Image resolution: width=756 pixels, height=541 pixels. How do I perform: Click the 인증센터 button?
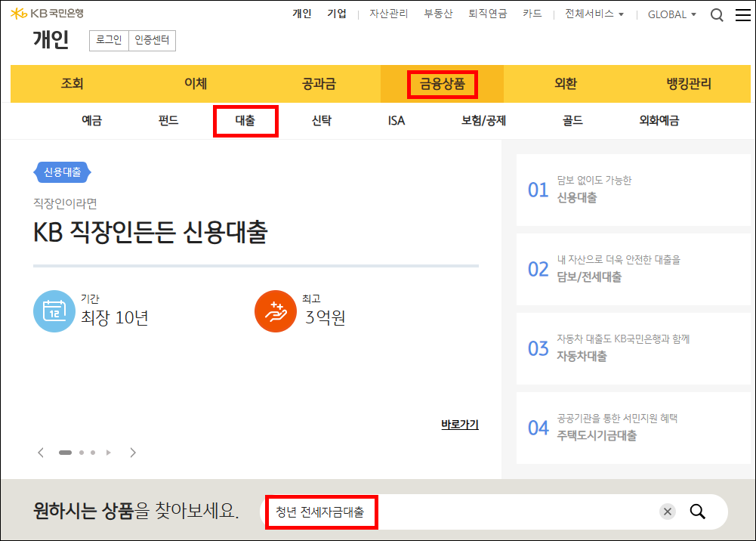pyautogui.click(x=152, y=40)
